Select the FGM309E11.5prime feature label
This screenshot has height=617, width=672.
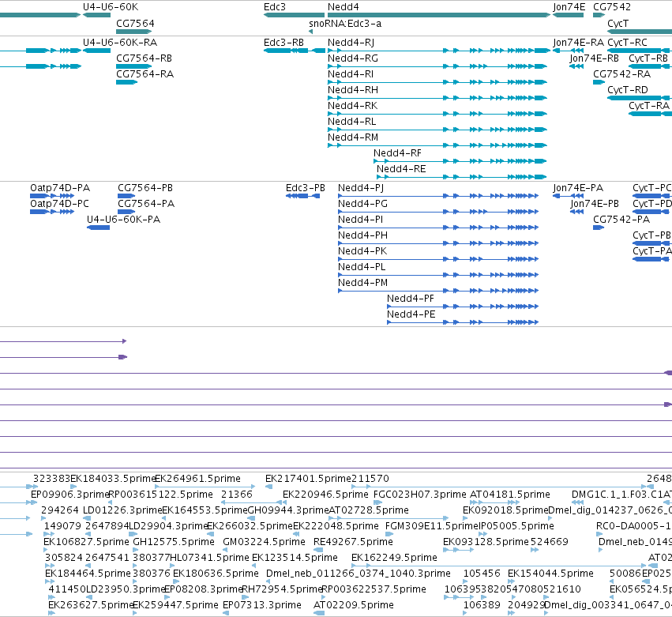[x=432, y=526]
